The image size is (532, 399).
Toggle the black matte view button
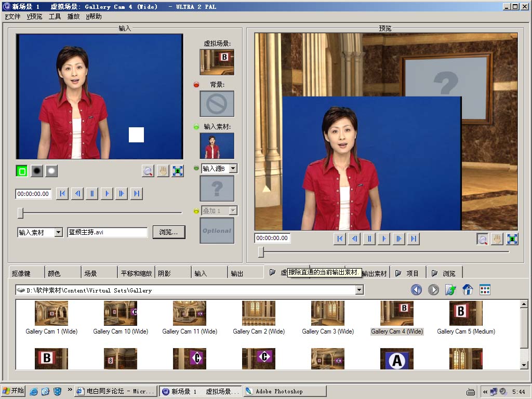36,171
